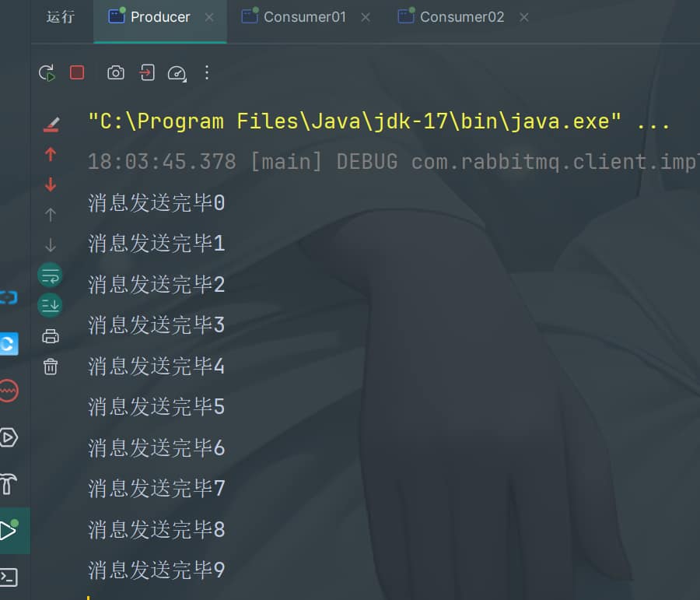700x600 pixels.
Task: Click the attach/exit process icon
Action: coord(146,72)
